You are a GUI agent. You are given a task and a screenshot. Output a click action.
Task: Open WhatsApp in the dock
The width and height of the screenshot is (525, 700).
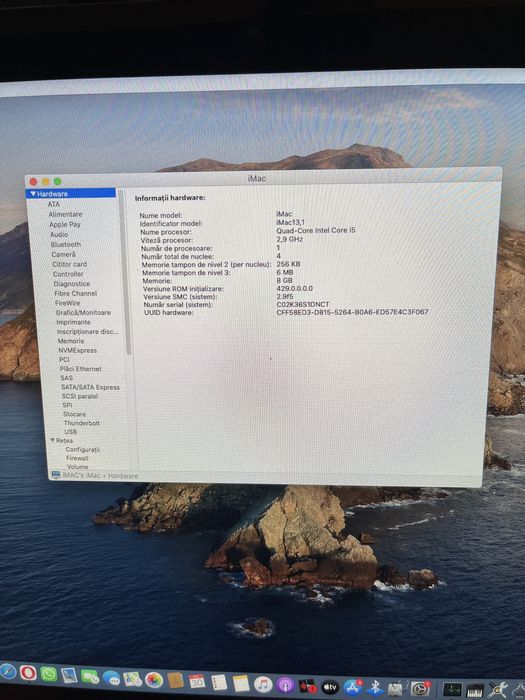(49, 674)
